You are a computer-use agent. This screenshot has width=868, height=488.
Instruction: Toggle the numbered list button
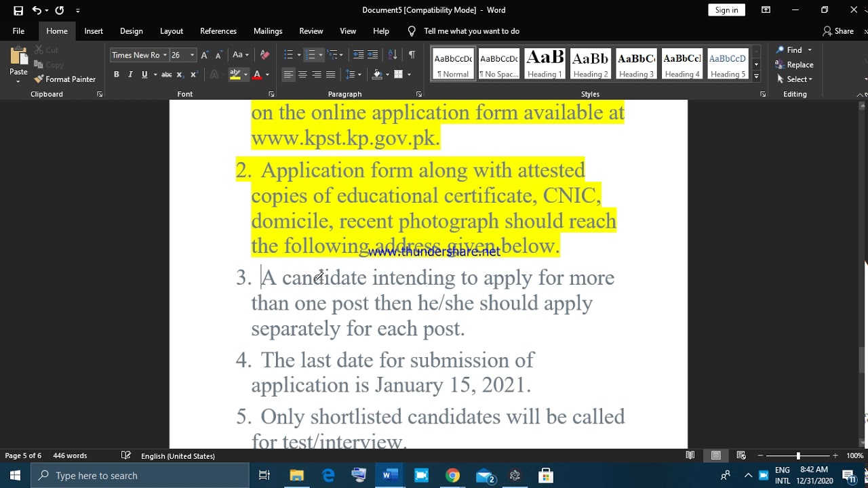310,55
